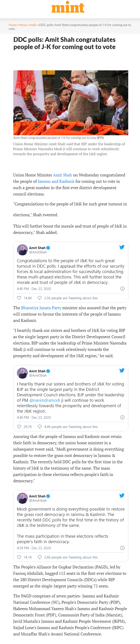Go to Home breadcrumb
The width and height of the screenshot is (140, 644).
(x=13, y=25)
